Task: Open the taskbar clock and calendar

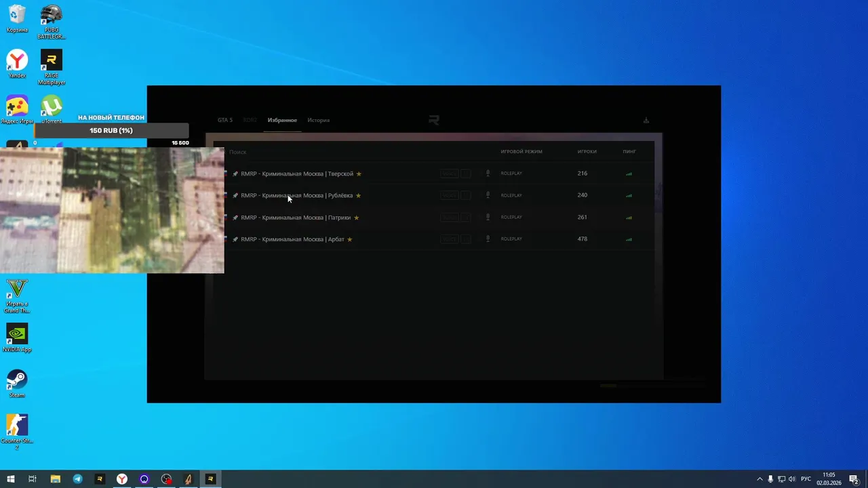Action: click(x=829, y=479)
